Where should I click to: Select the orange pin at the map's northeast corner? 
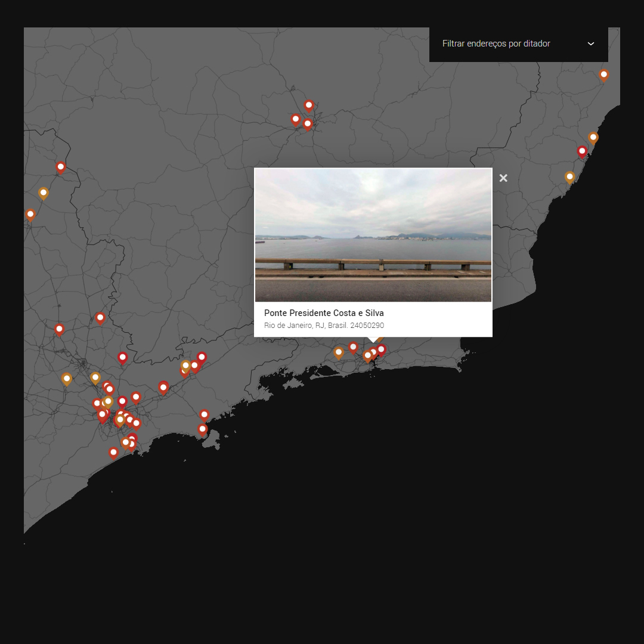(x=603, y=76)
